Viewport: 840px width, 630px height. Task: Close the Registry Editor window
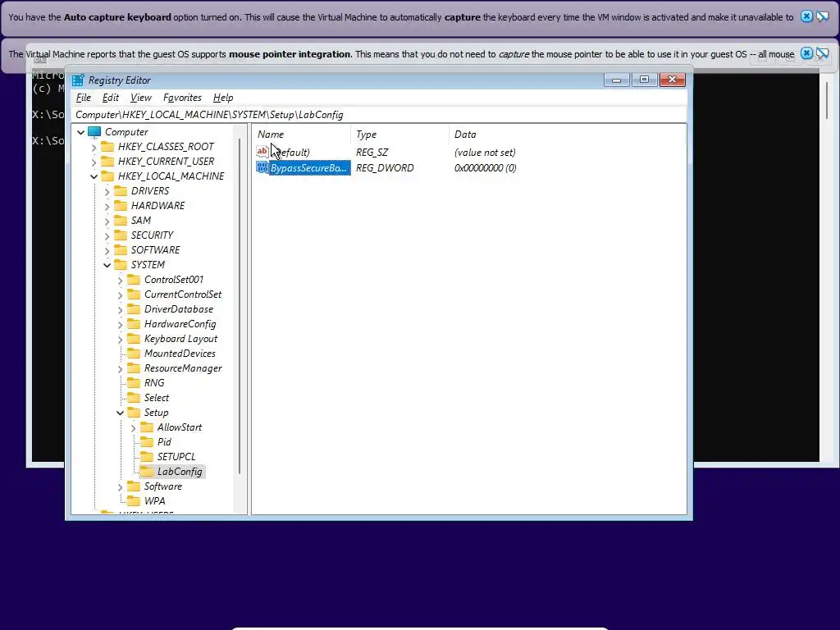click(673, 80)
